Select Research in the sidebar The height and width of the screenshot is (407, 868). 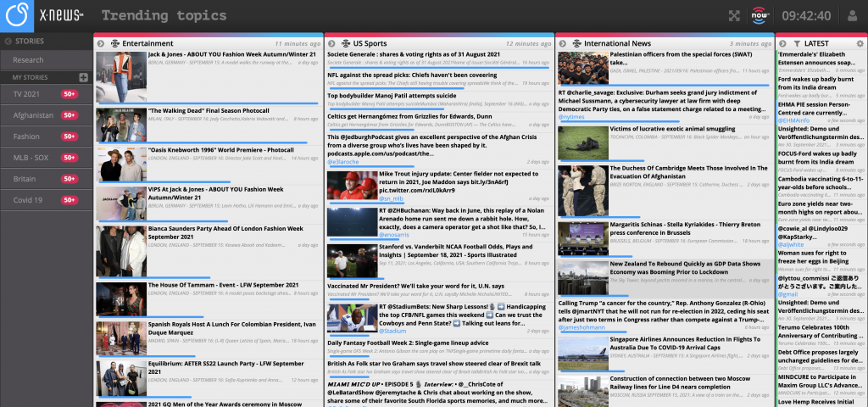pyautogui.click(x=28, y=60)
